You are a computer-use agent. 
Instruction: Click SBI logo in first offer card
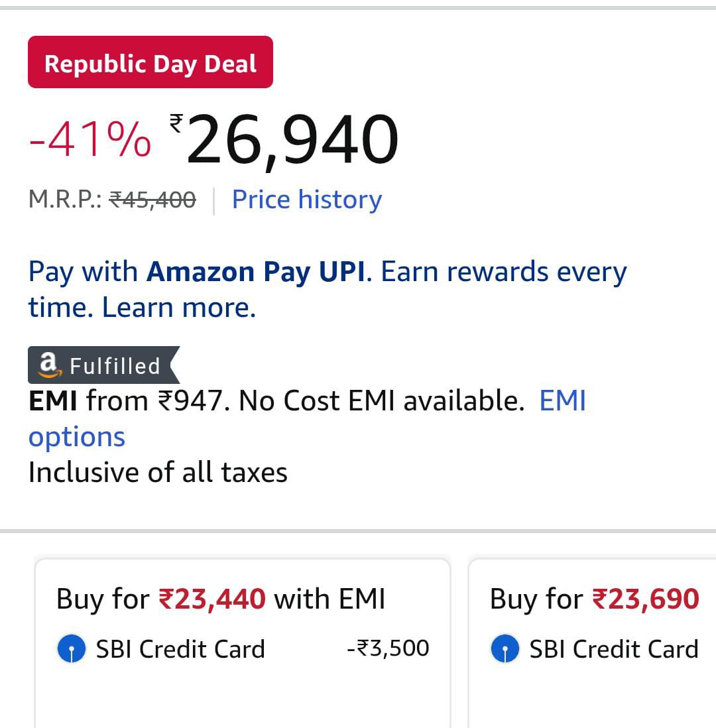(x=72, y=649)
